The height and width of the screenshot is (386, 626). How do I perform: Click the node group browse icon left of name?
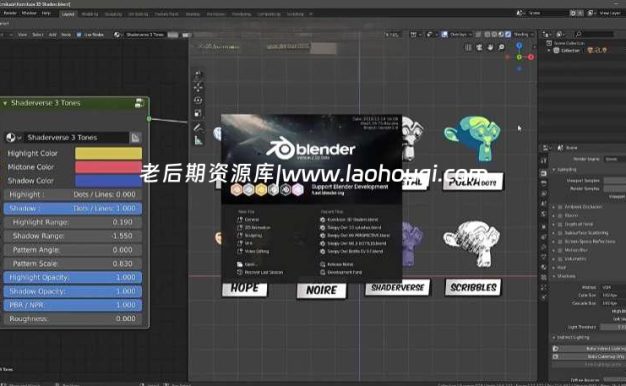(x=13, y=138)
